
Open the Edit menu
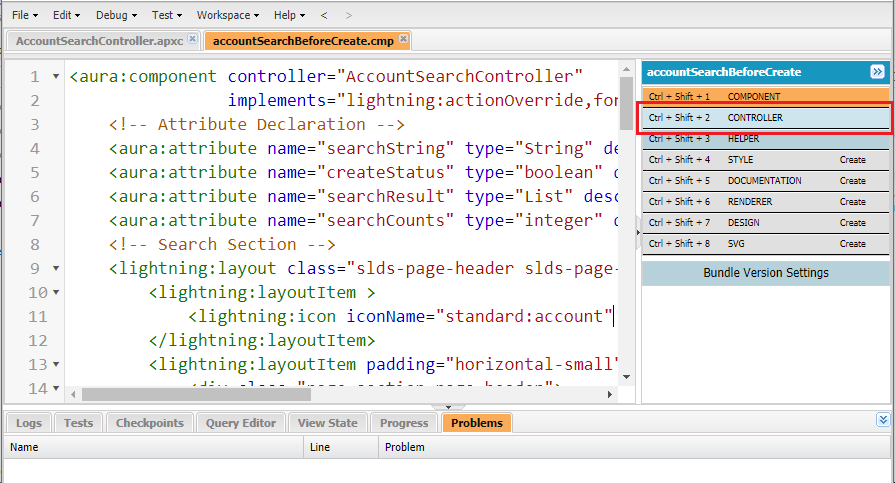pyautogui.click(x=66, y=15)
